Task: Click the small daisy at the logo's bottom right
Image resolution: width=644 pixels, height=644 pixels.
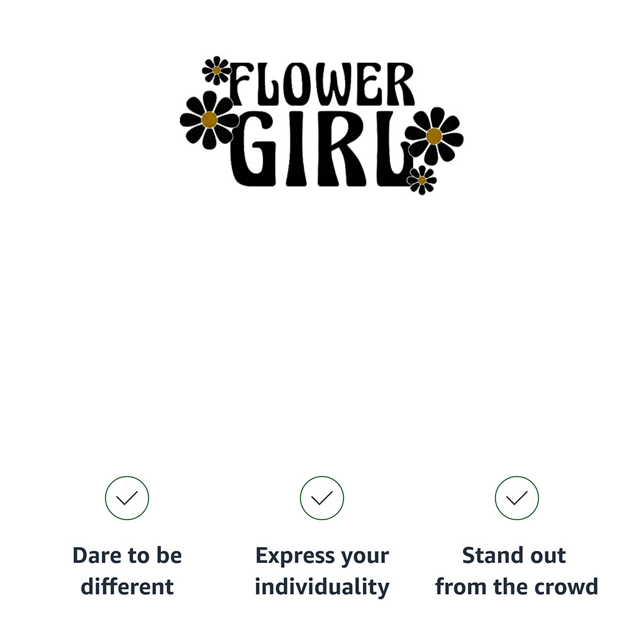Action: [421, 180]
